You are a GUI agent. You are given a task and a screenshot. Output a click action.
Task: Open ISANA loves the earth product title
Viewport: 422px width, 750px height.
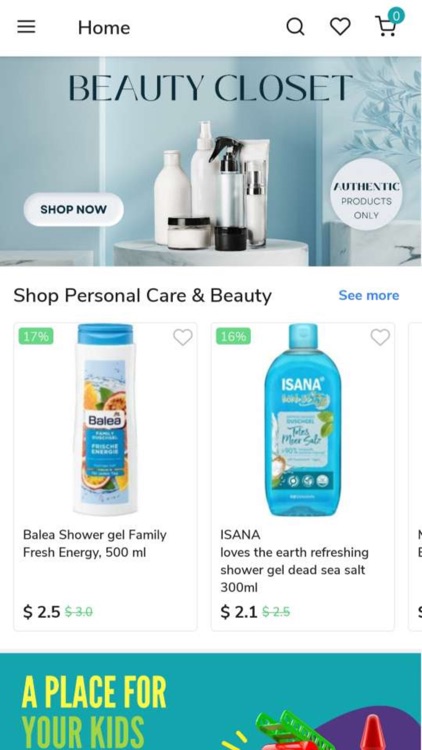294,561
